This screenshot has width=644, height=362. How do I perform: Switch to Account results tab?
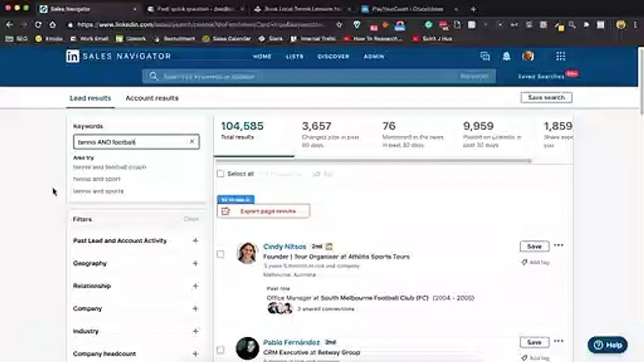(152, 98)
